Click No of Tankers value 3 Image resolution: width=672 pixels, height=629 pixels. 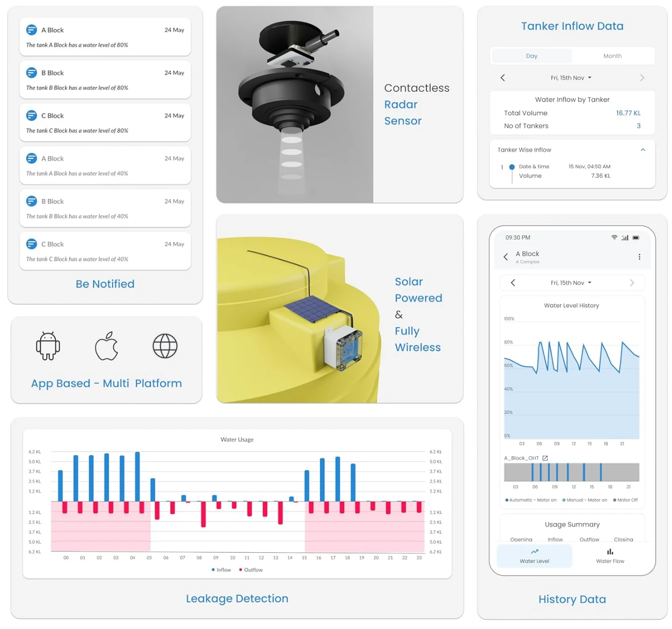639,125
